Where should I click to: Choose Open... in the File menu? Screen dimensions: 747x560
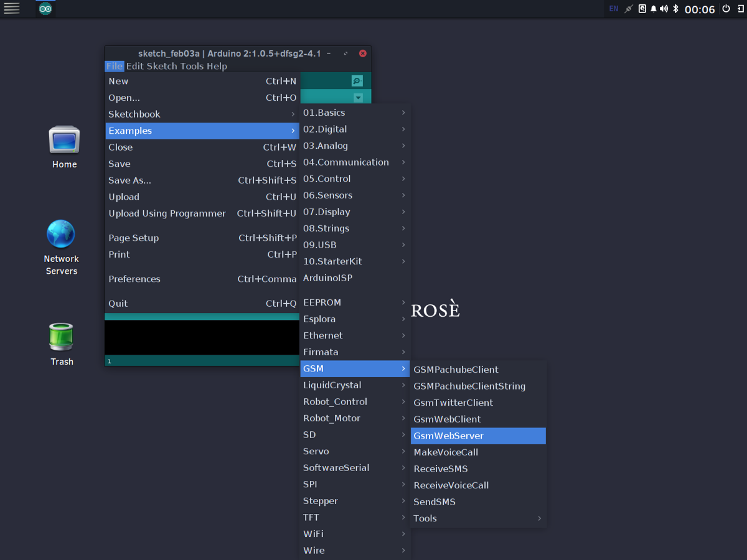point(202,98)
